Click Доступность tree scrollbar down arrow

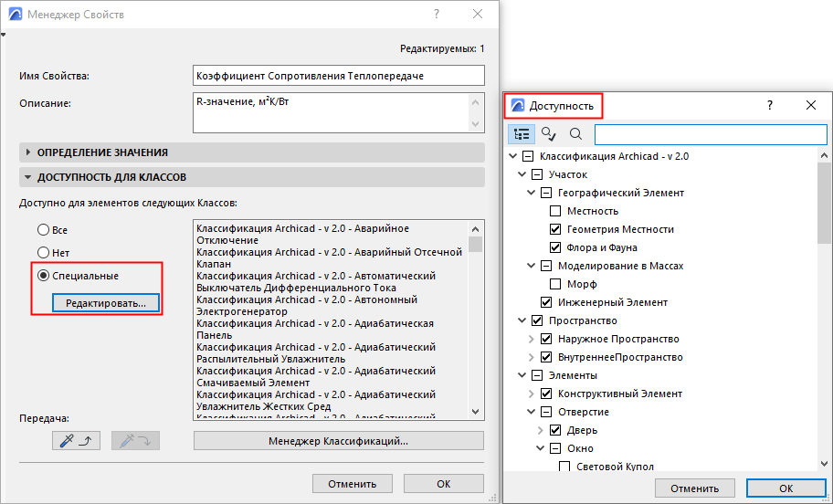click(825, 463)
